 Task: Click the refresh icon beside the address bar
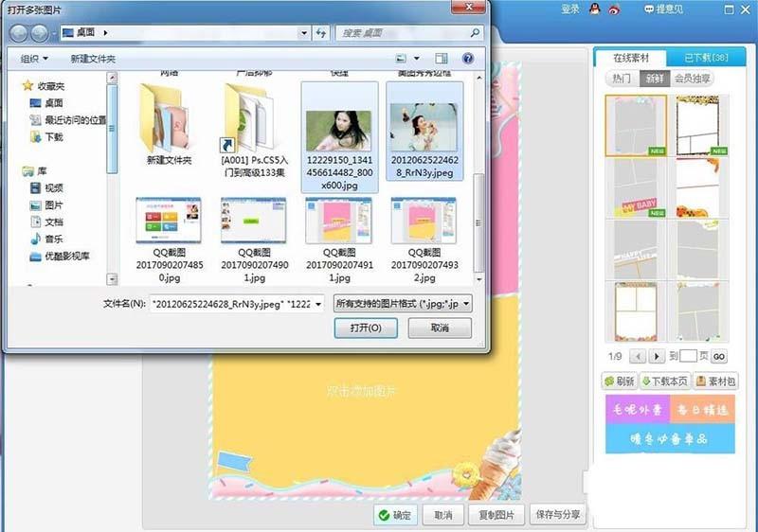click(x=321, y=33)
